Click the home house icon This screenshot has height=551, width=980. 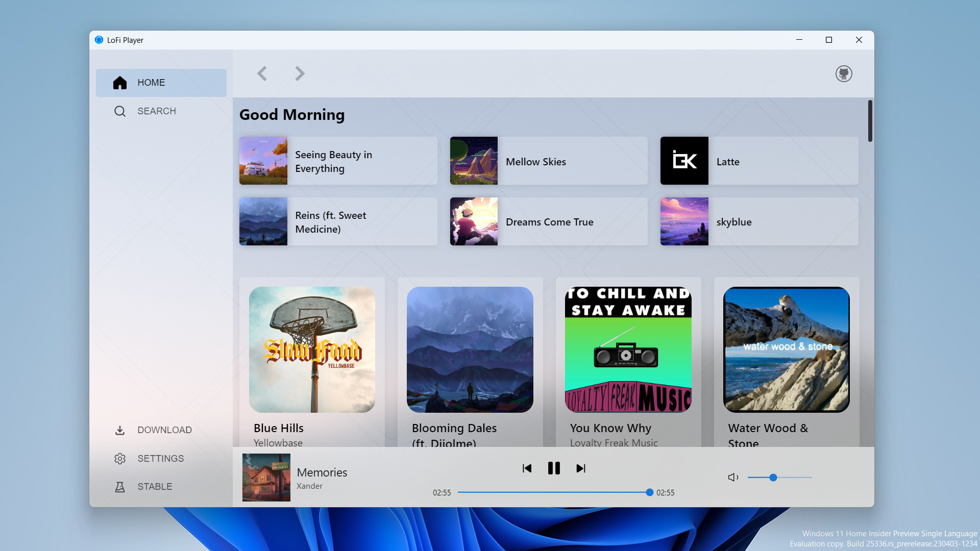click(120, 83)
